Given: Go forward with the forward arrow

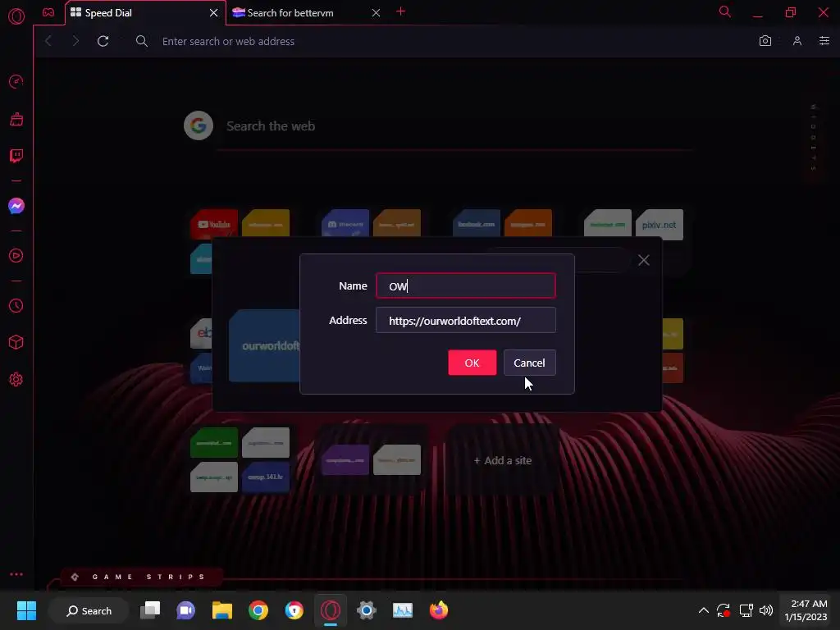Looking at the screenshot, I should [x=75, y=41].
